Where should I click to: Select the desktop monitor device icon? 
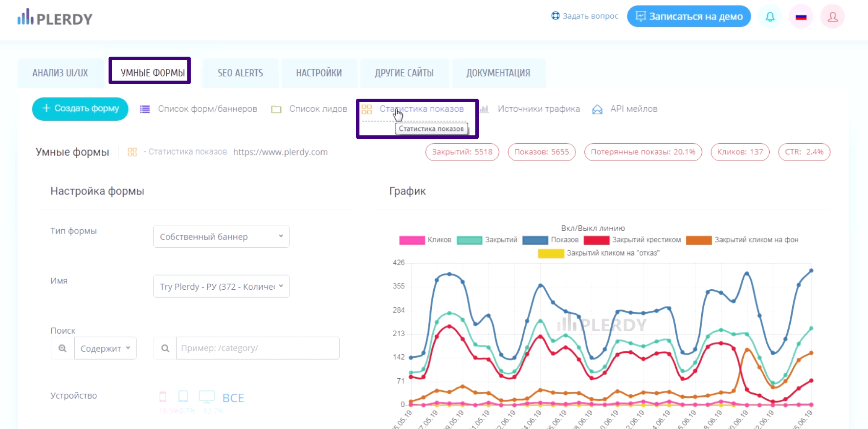(207, 397)
